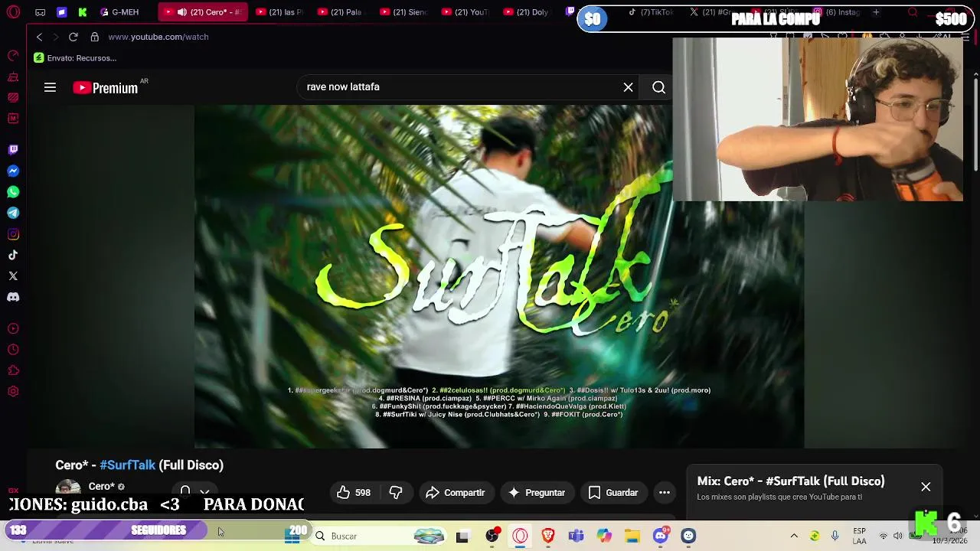Open Copilot from the taskbar
Screen dimensions: 980x551
pyautogui.click(x=604, y=536)
